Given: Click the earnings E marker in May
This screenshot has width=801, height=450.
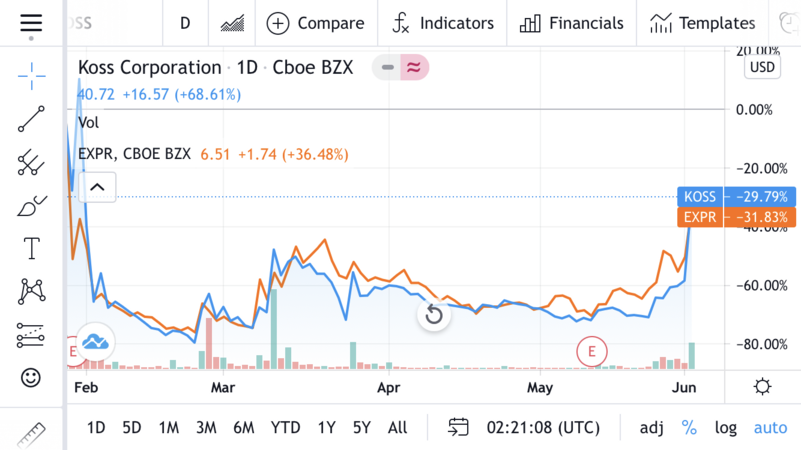Looking at the screenshot, I should tap(592, 351).
